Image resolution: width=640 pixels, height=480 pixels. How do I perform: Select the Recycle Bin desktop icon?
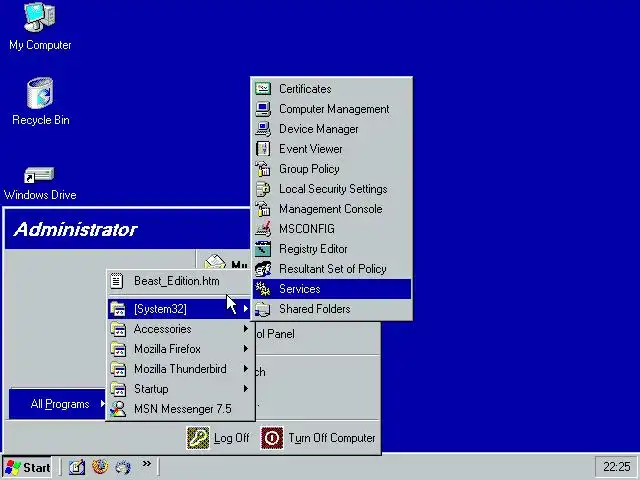40,93
